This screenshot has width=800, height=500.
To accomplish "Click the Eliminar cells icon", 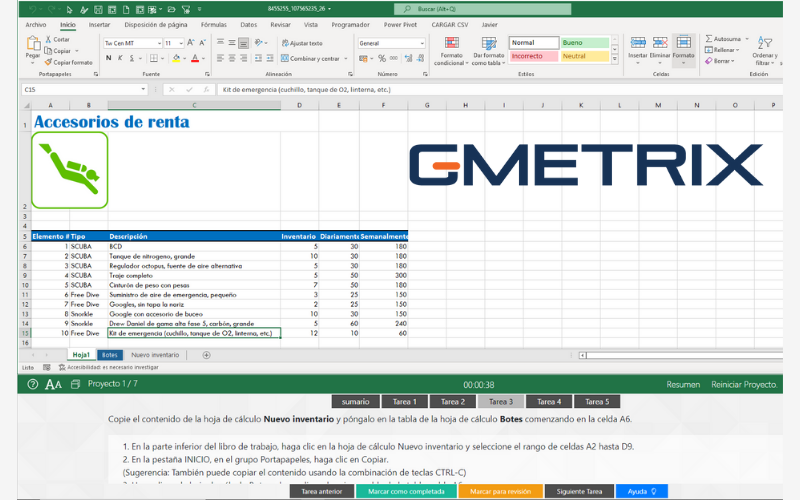I will pos(660,43).
